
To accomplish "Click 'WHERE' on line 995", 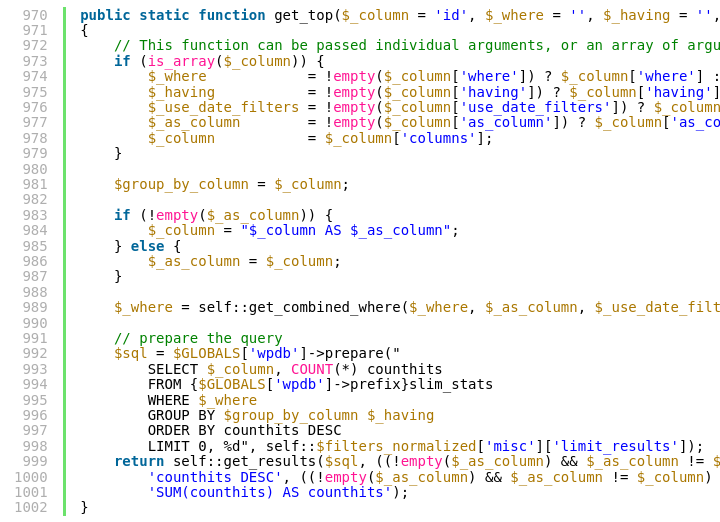I will click(169, 400).
